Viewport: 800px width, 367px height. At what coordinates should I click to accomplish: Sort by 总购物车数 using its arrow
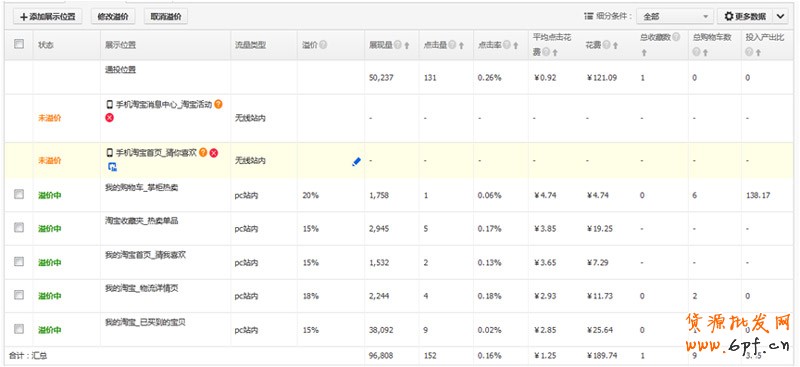tap(706, 53)
